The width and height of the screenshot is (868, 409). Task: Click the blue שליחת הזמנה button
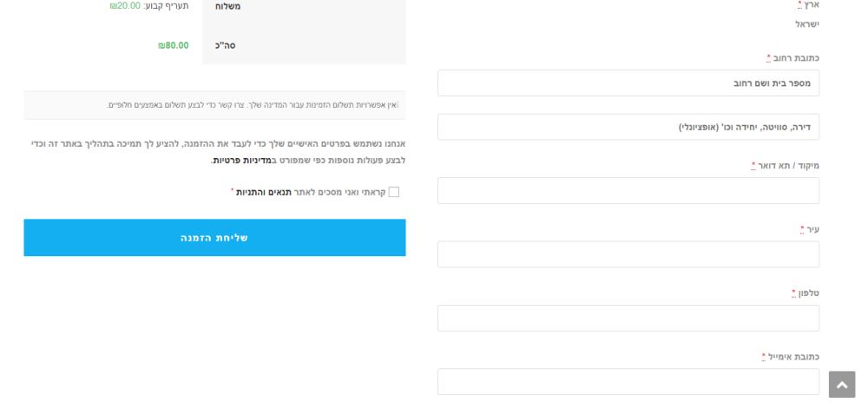[214, 238]
